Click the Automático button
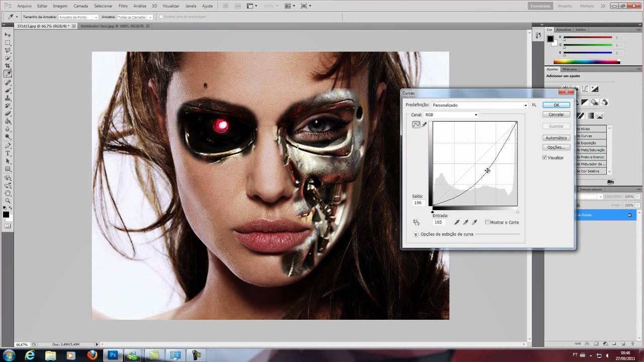The image size is (644, 362). (556, 138)
